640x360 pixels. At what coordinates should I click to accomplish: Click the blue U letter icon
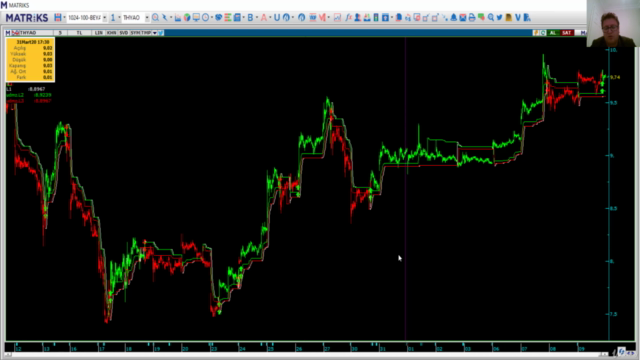tap(277, 18)
